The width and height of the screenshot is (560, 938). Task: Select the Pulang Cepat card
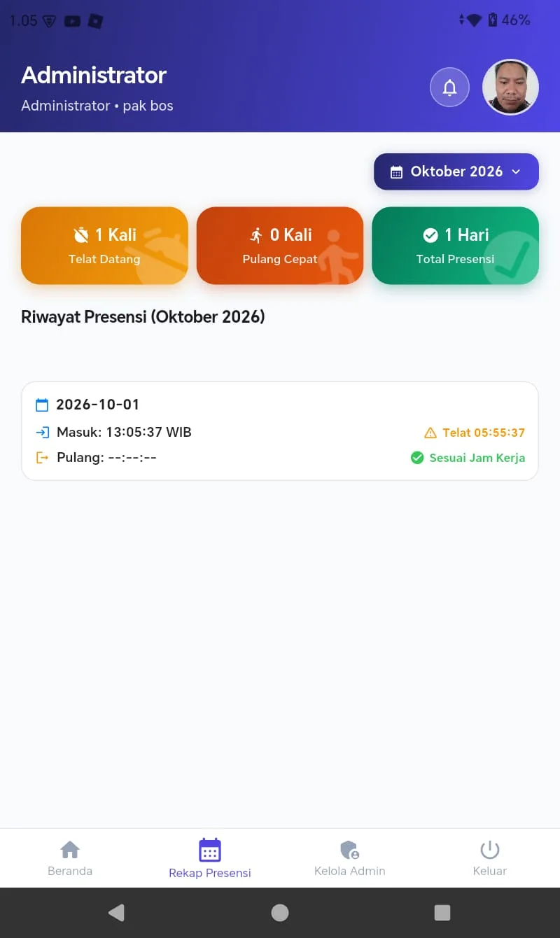click(280, 246)
